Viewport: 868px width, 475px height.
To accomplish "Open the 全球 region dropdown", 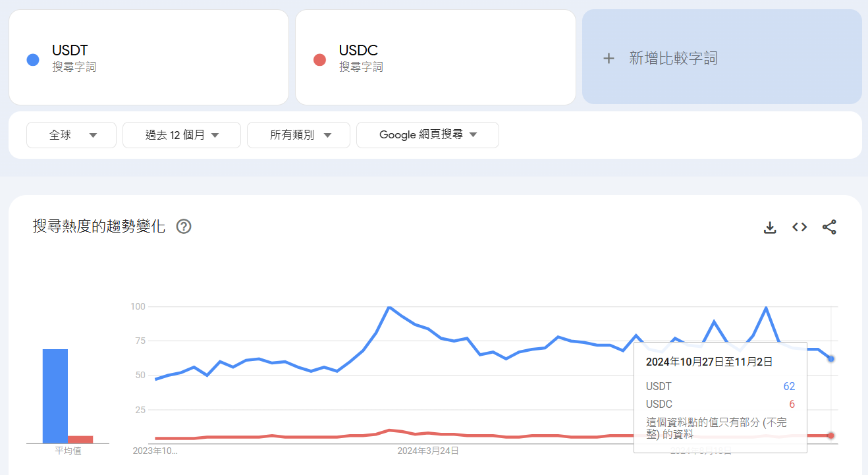I will (71, 134).
